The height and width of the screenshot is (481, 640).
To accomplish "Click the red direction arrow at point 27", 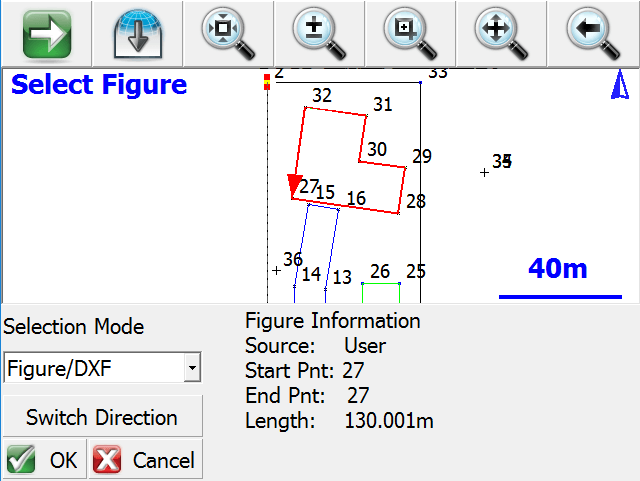I will [294, 185].
